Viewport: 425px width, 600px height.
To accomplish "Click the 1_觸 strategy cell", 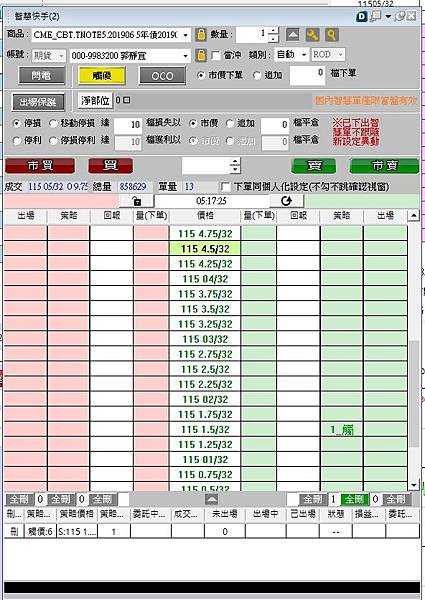I will click(342, 430).
